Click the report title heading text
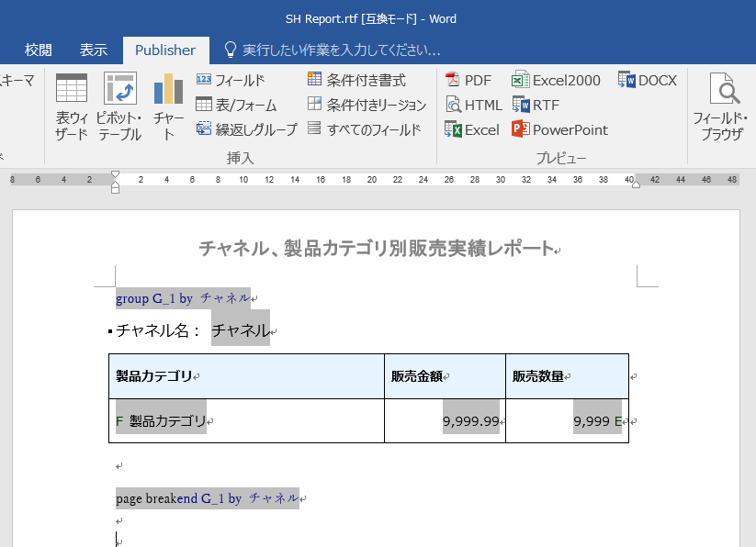Image resolution: width=756 pixels, height=547 pixels. click(x=376, y=249)
